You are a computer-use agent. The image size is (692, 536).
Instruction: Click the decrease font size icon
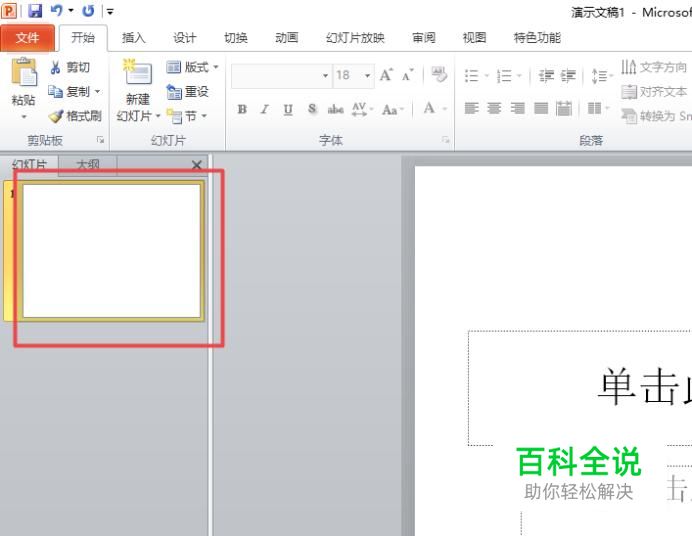pos(407,75)
